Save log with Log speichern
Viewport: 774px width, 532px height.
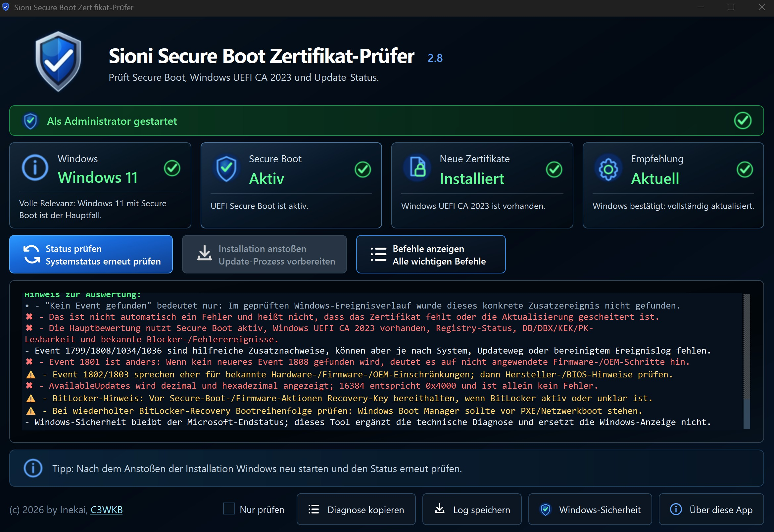(x=472, y=509)
